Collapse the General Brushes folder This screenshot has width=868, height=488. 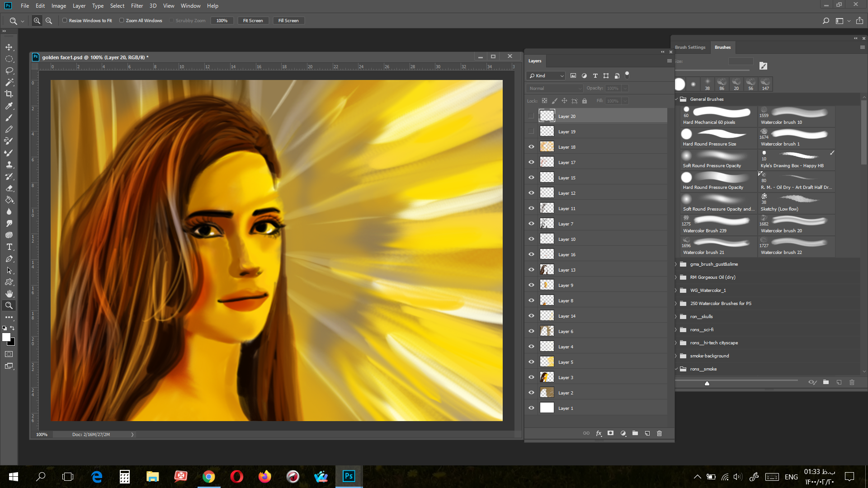677,99
